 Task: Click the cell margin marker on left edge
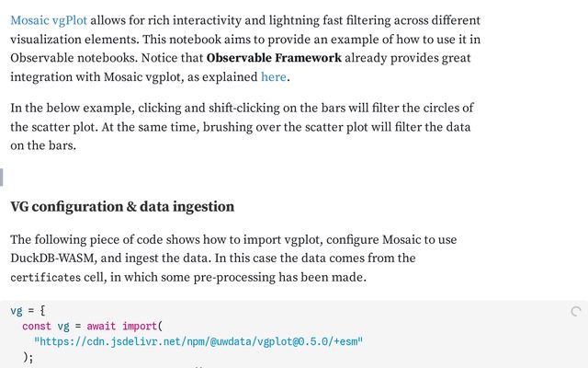2,177
